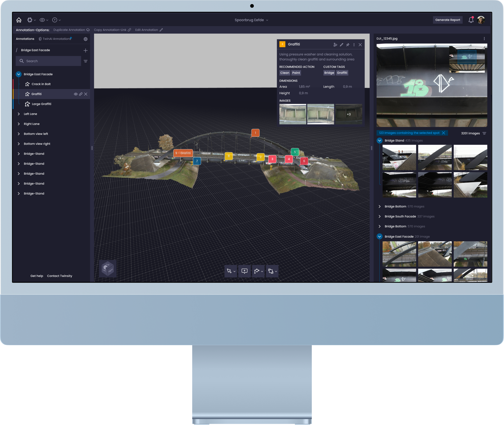The image size is (504, 425).
Task: Select the pointer selection tool
Action: click(229, 271)
